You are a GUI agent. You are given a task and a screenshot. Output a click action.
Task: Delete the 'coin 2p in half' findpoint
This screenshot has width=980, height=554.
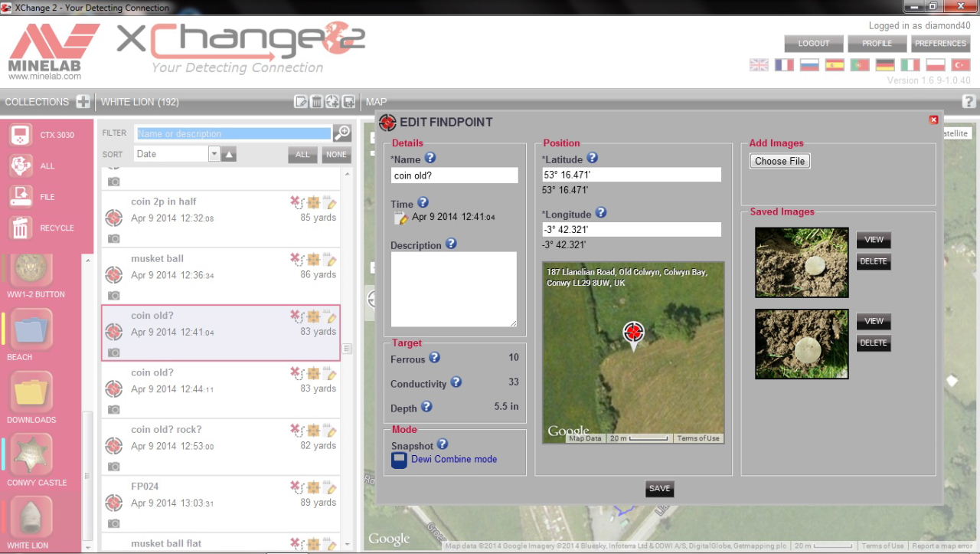tap(296, 202)
